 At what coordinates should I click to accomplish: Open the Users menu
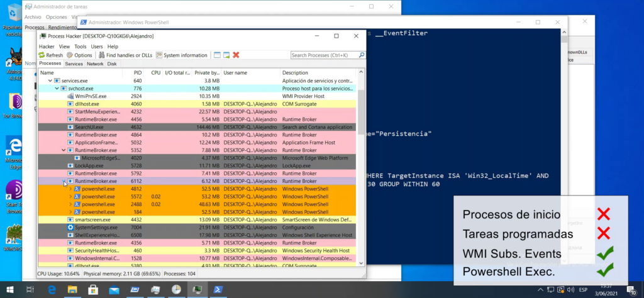tap(96, 47)
